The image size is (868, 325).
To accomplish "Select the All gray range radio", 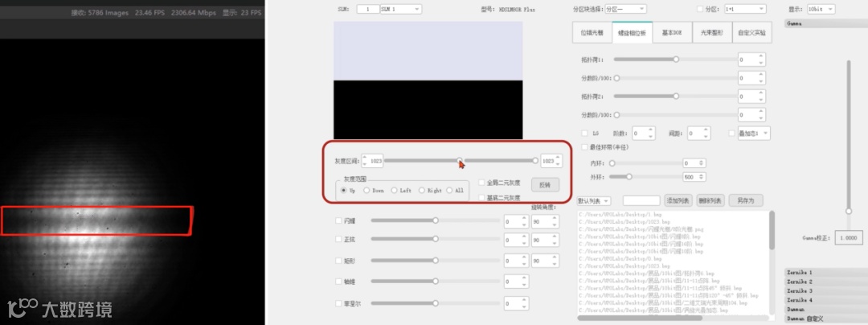I will [449, 191].
